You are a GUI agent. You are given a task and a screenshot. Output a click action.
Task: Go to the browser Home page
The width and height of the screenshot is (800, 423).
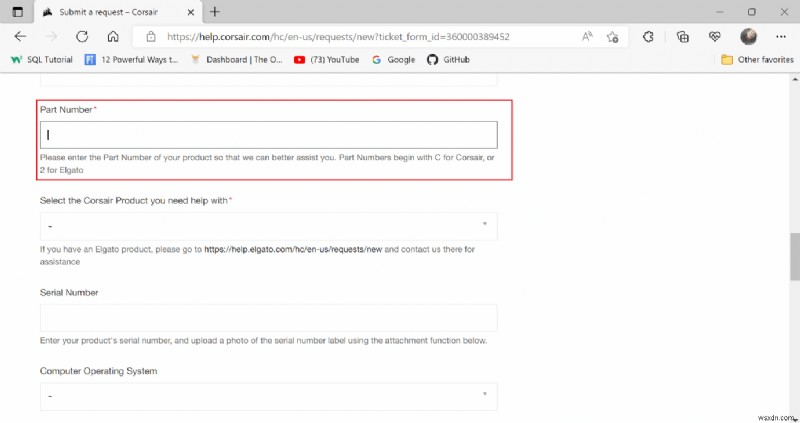(113, 36)
